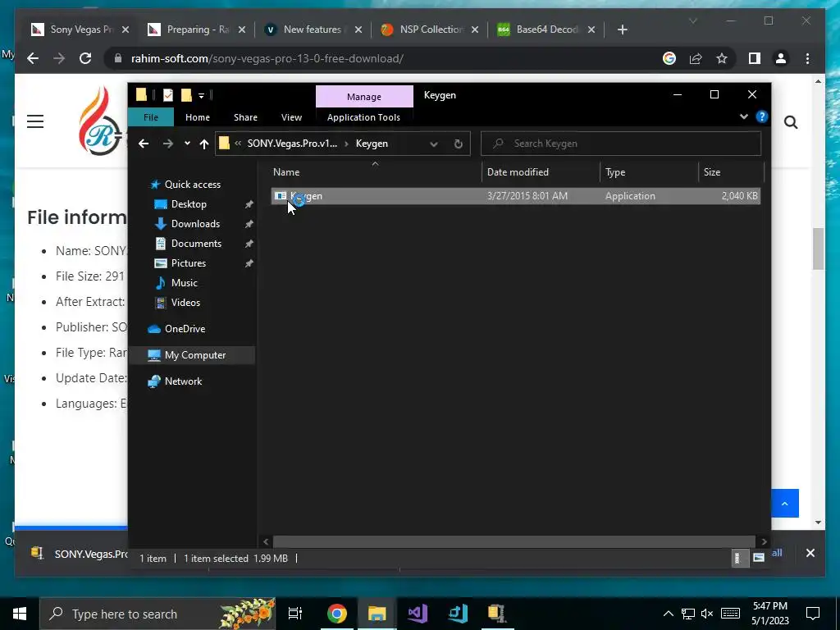Select Network in navigation pane
Viewport: 840px width, 630px height.
point(183,381)
